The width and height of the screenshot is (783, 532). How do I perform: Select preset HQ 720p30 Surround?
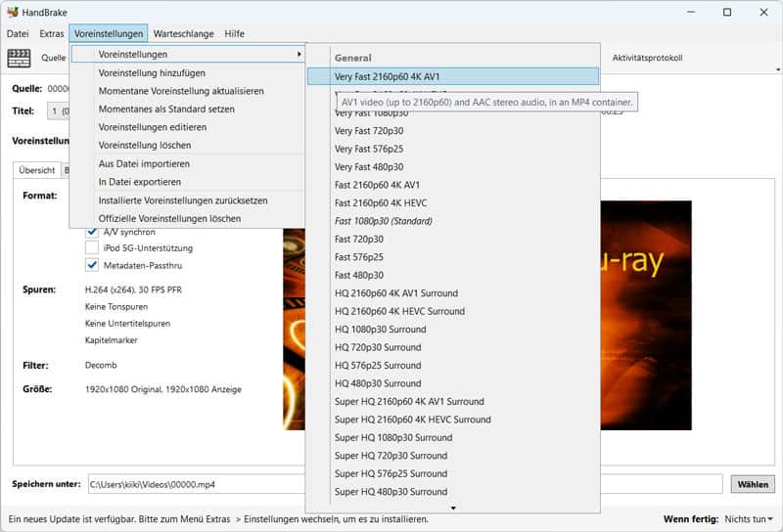(x=453, y=347)
